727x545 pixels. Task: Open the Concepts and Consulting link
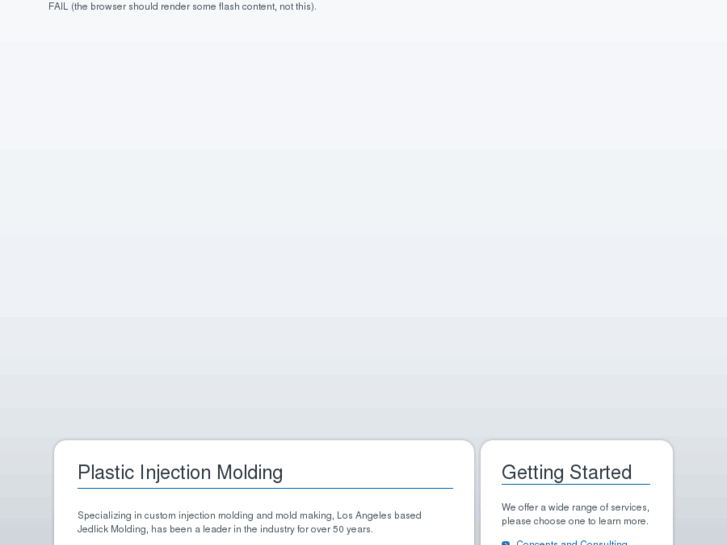pyautogui.click(x=571, y=543)
